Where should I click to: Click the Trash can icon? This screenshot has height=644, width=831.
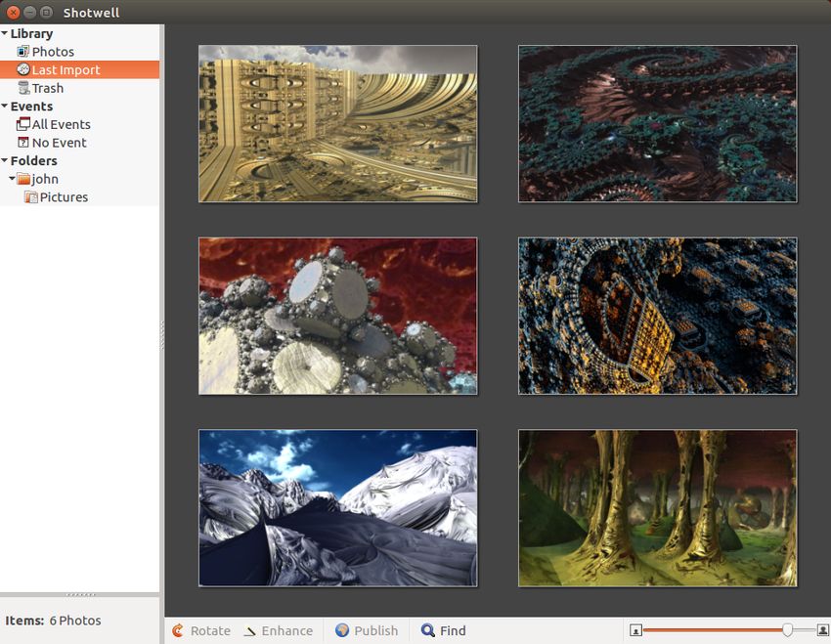(23, 88)
